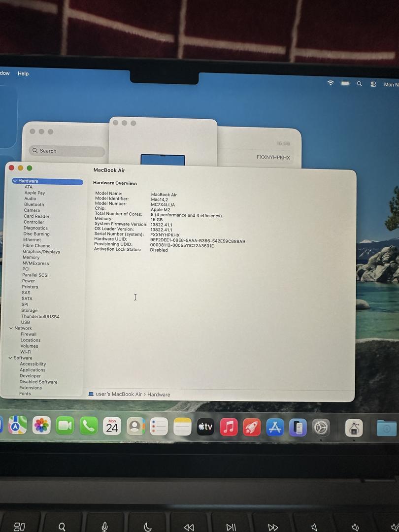The width and height of the screenshot is (399, 532).
Task: Open the Notes app in Dock
Action: (182, 427)
